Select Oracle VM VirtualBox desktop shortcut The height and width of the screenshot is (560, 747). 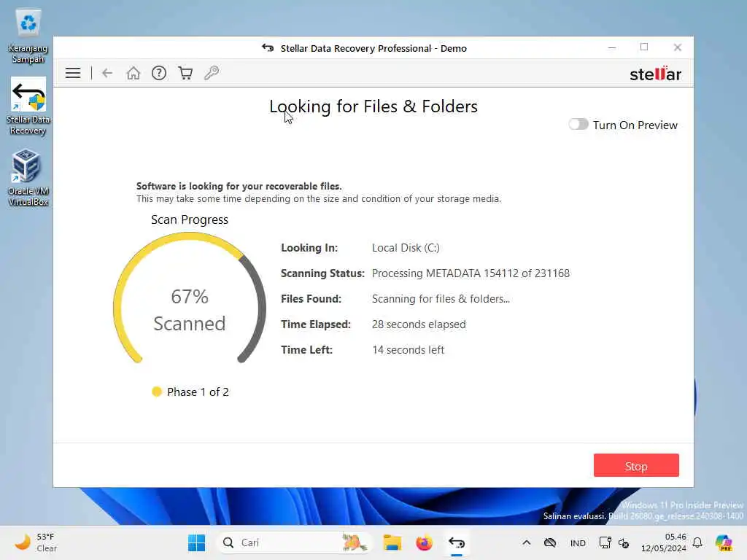click(28, 178)
